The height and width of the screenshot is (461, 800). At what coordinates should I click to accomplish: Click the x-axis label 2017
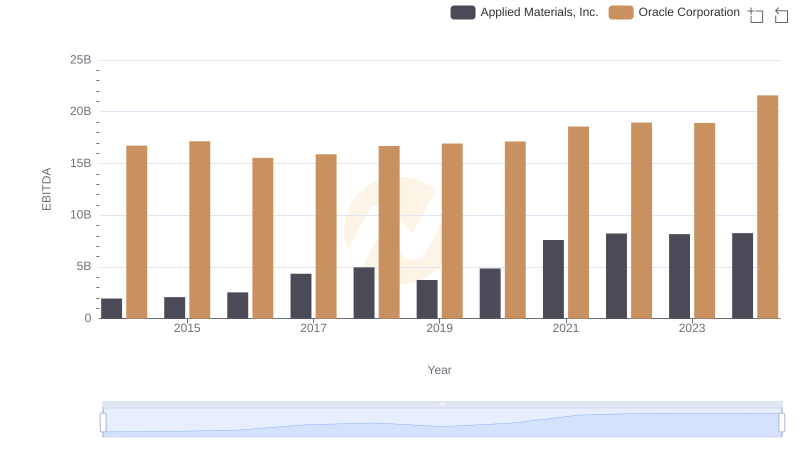coord(313,328)
